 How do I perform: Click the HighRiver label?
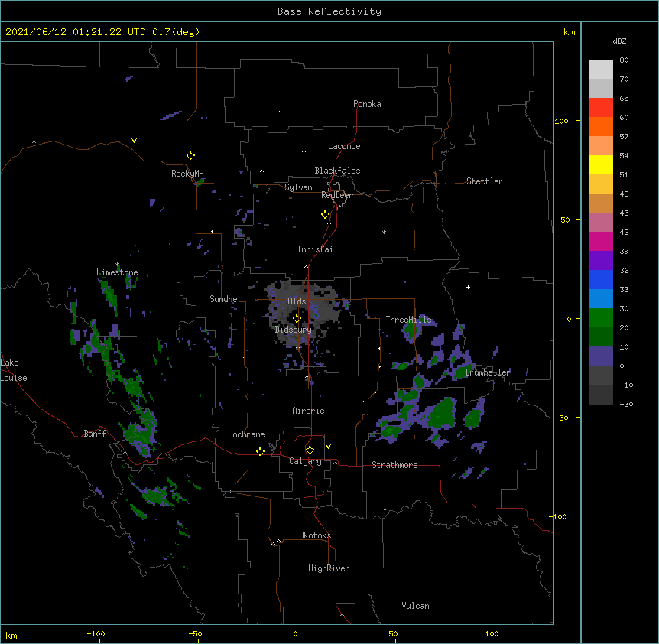click(x=329, y=568)
